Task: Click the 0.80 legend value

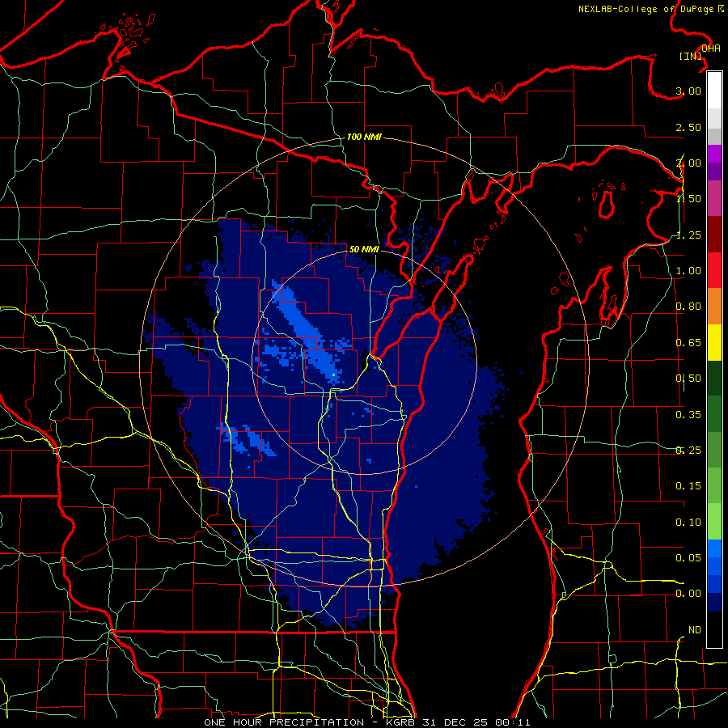Action: [688, 307]
